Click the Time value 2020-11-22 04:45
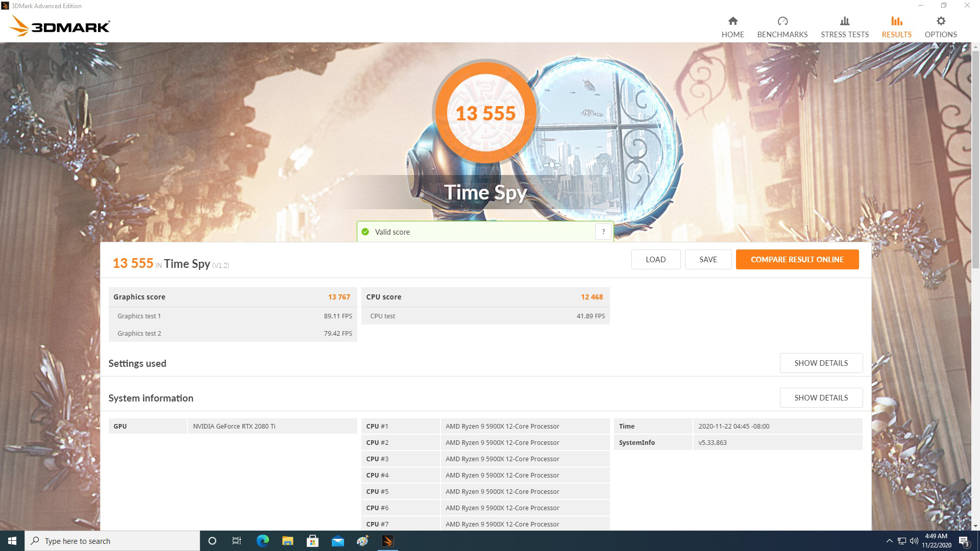This screenshot has height=551, width=980. pos(733,426)
